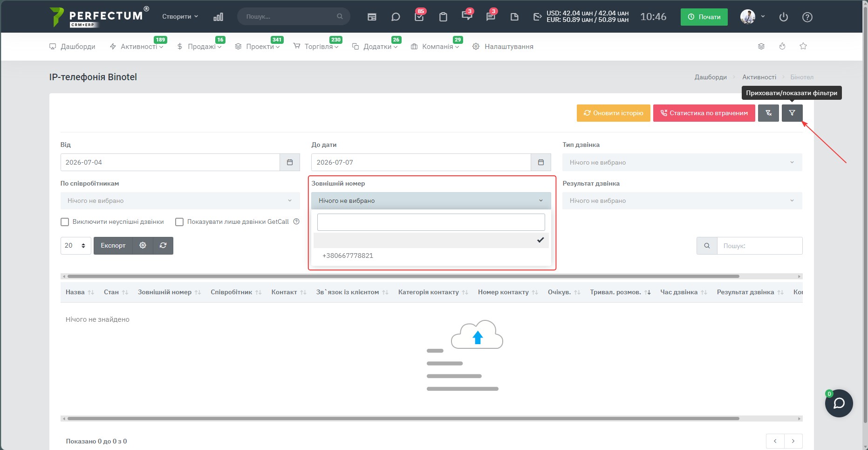Open the help question mark icon

(x=807, y=17)
